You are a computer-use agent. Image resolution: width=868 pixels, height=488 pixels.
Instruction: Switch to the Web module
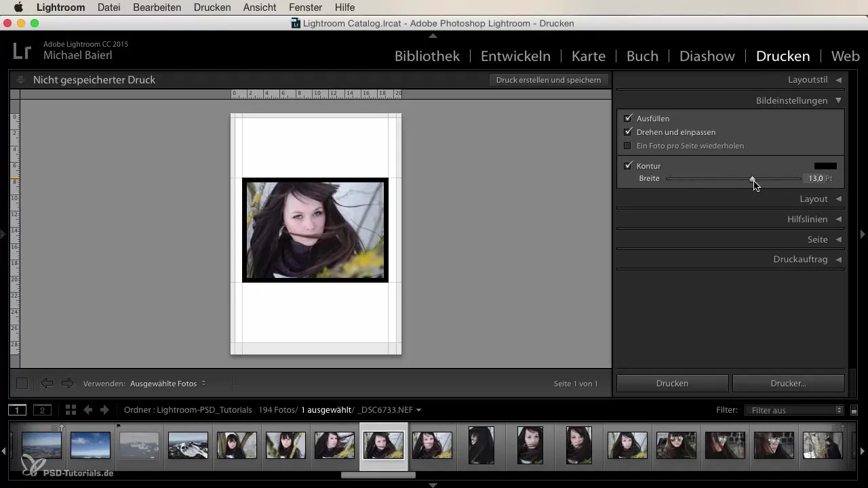pos(845,56)
